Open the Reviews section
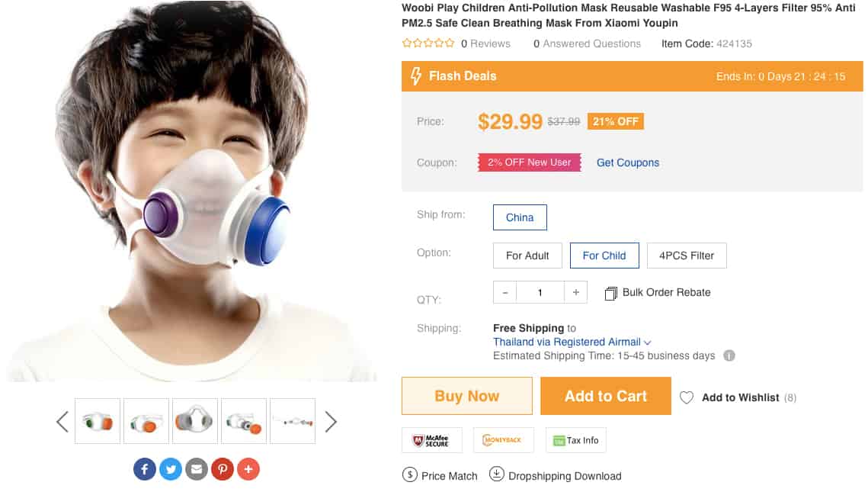The width and height of the screenshot is (868, 492). pos(485,43)
